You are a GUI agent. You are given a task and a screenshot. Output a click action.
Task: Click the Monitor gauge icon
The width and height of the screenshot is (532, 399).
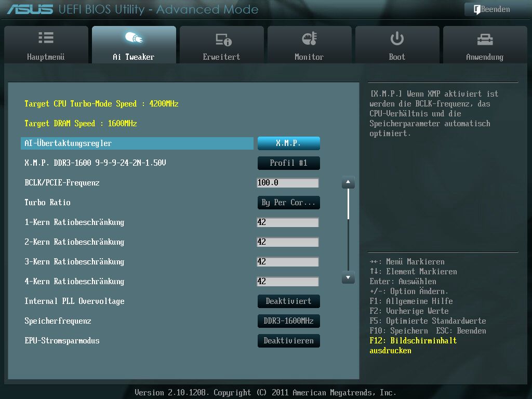[x=310, y=38]
